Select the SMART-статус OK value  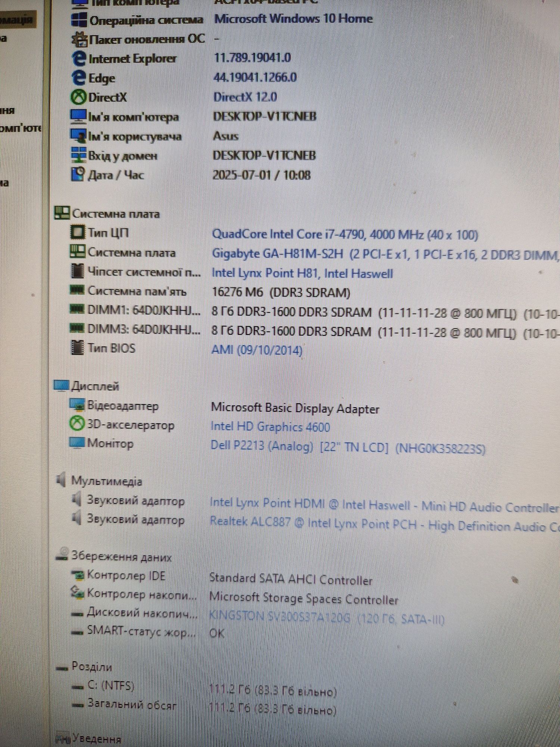[x=217, y=633]
